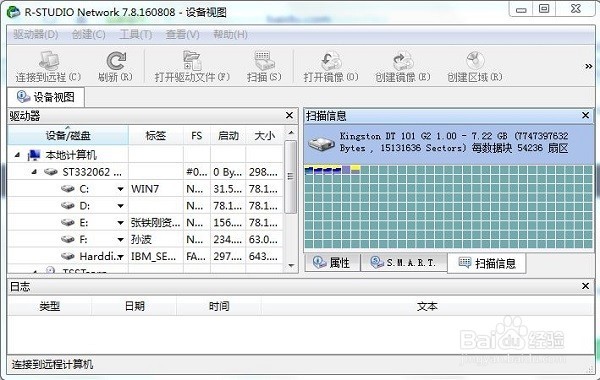This screenshot has width=600, height=380.
Task: Click the Refresh (刷新) toolbar icon
Action: 116,60
